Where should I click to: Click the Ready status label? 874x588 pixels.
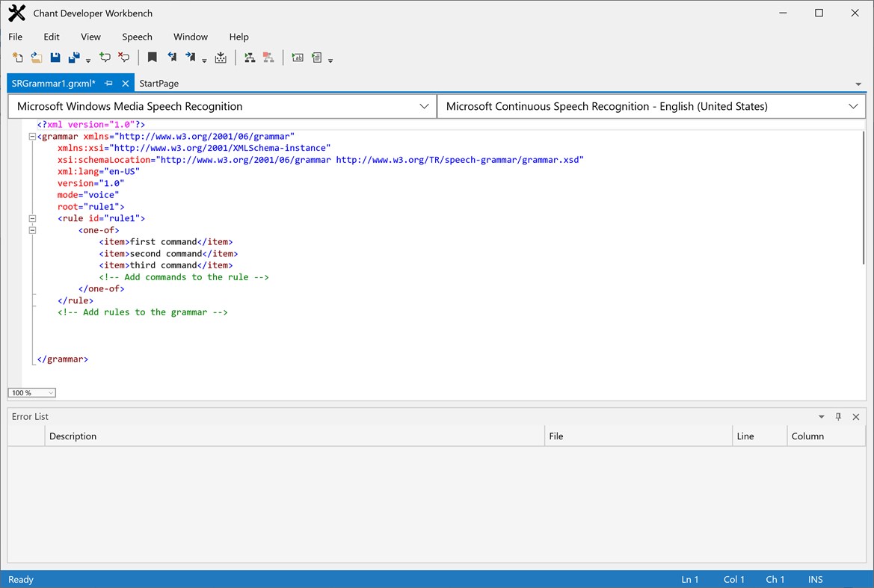pyautogui.click(x=20, y=579)
